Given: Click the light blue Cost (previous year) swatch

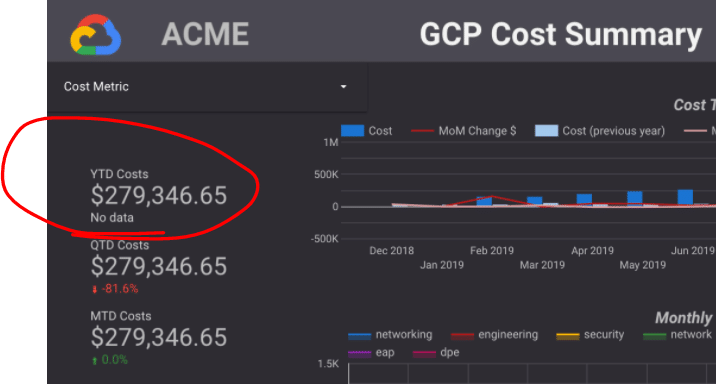Looking at the screenshot, I should pos(547,131).
